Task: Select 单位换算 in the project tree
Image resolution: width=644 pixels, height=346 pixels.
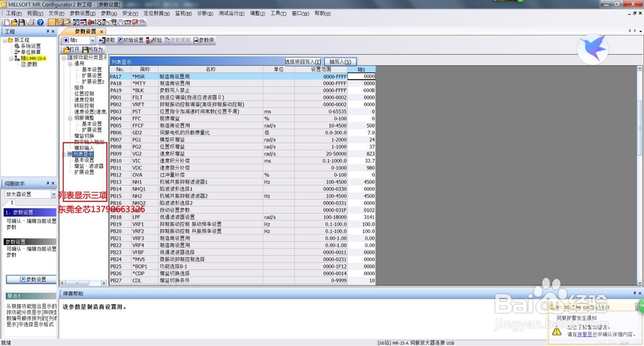Action: click(31, 52)
